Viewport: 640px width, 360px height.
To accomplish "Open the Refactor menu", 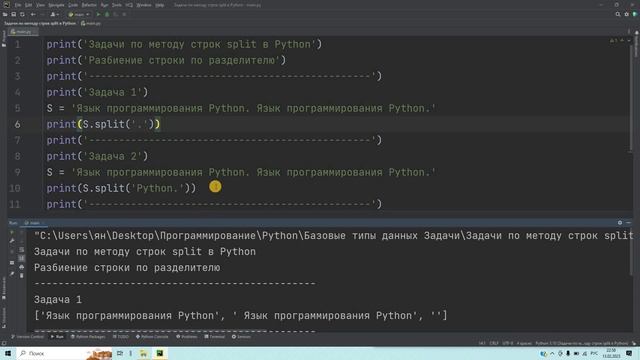I will click(89, 5).
